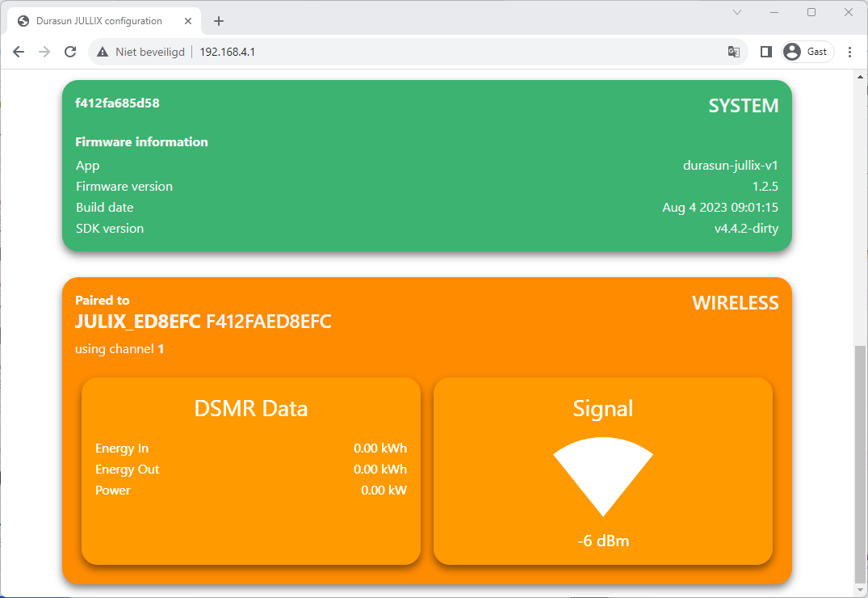Click the SDK value v4.4.2-dirty
Image resolution: width=868 pixels, height=598 pixels.
pos(746,229)
